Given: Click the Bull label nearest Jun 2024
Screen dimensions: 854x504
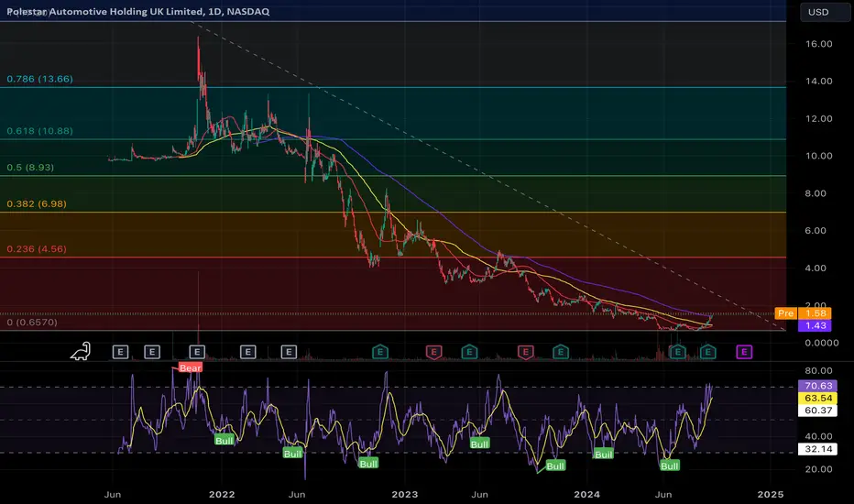Looking at the screenshot, I should pyautogui.click(x=670, y=466).
